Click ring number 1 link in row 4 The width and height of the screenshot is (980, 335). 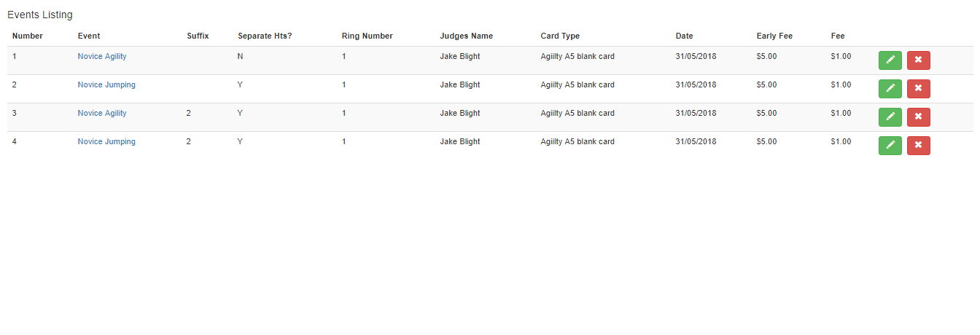click(344, 141)
